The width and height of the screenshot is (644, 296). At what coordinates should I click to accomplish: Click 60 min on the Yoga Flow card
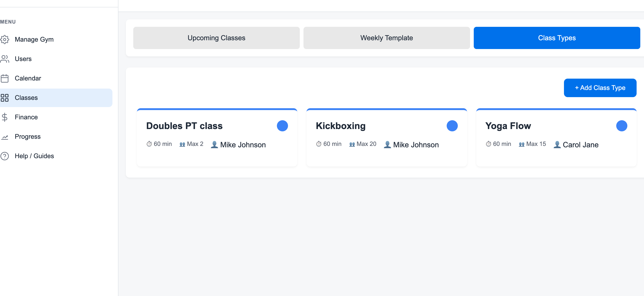[502, 144]
